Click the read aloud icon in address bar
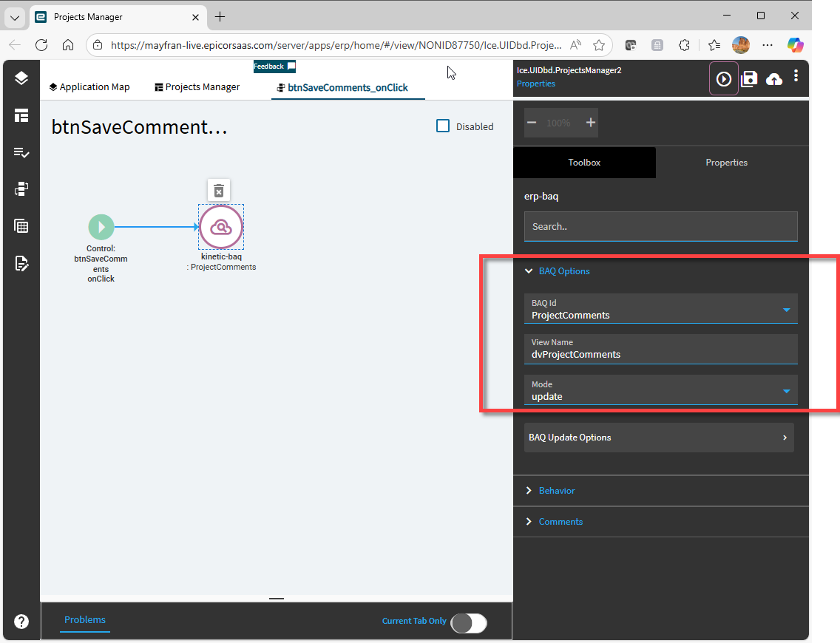 coord(575,46)
